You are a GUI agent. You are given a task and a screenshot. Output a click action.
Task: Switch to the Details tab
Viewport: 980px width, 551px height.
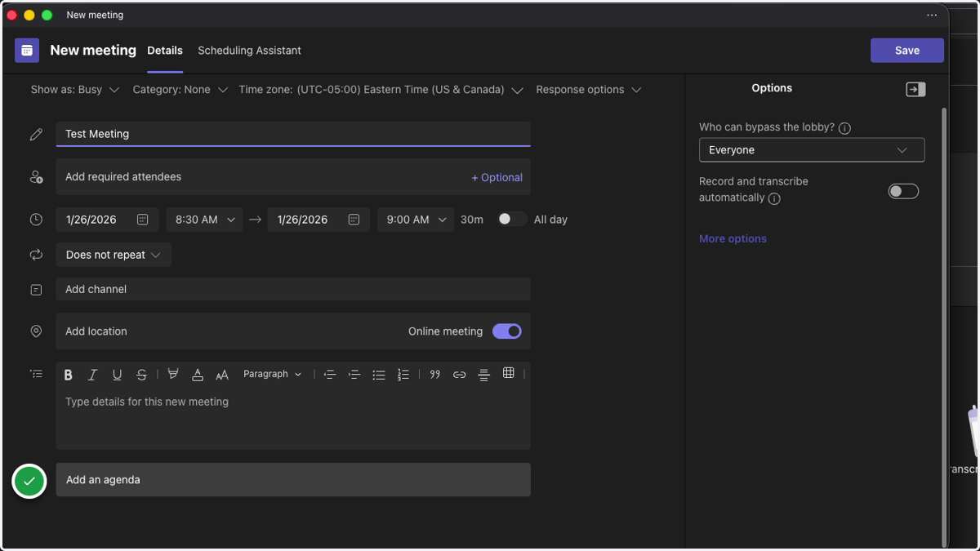click(165, 51)
